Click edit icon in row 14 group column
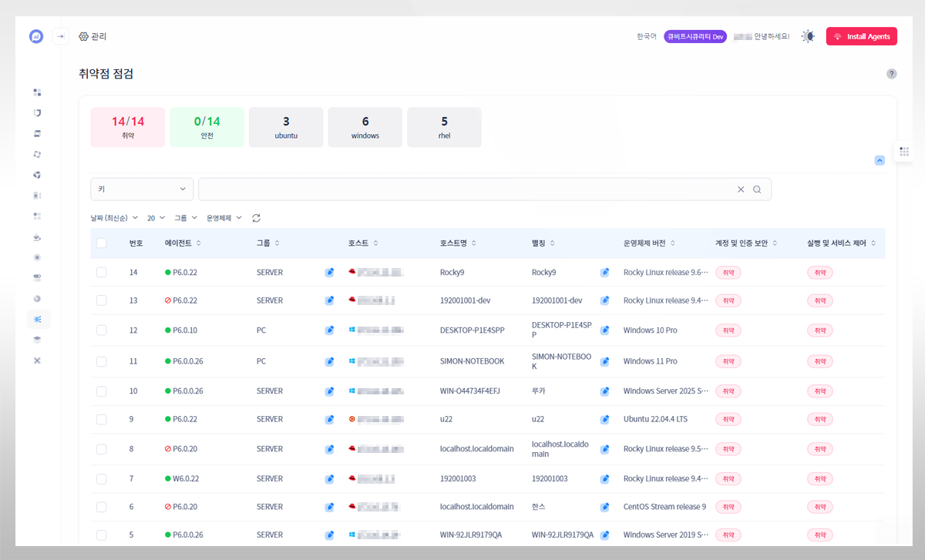 (329, 272)
